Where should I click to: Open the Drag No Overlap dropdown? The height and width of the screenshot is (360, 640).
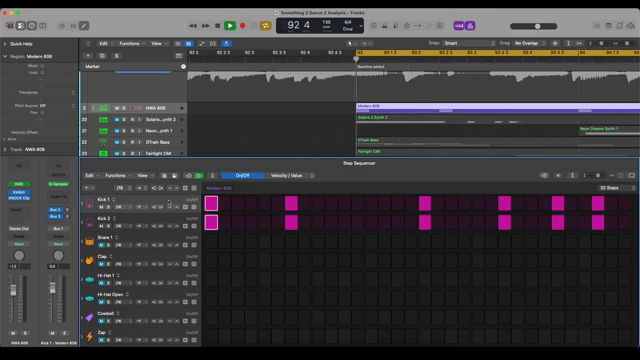tap(529, 43)
